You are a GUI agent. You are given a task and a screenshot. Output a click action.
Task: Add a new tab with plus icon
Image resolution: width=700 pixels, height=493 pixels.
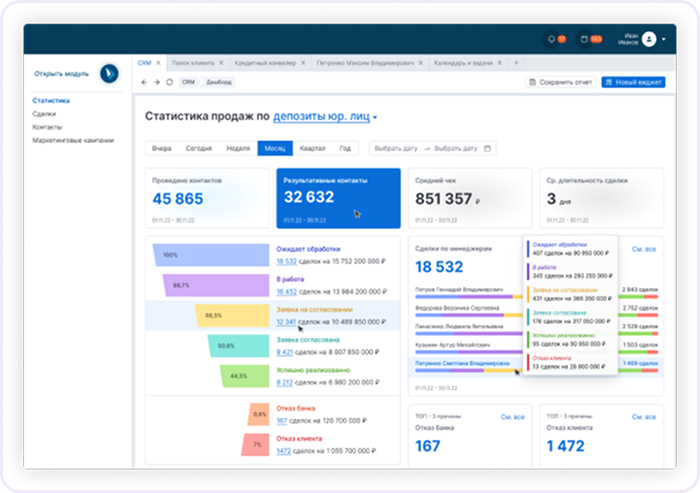(516, 63)
